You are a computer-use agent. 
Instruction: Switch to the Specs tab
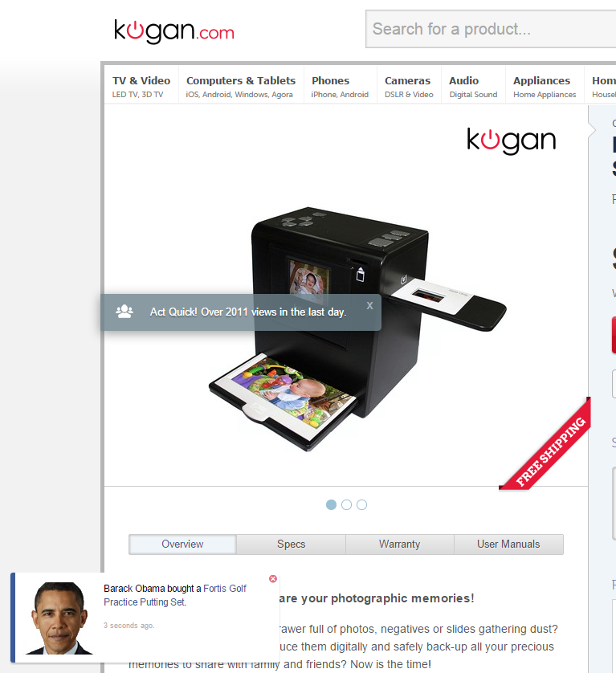(x=291, y=545)
